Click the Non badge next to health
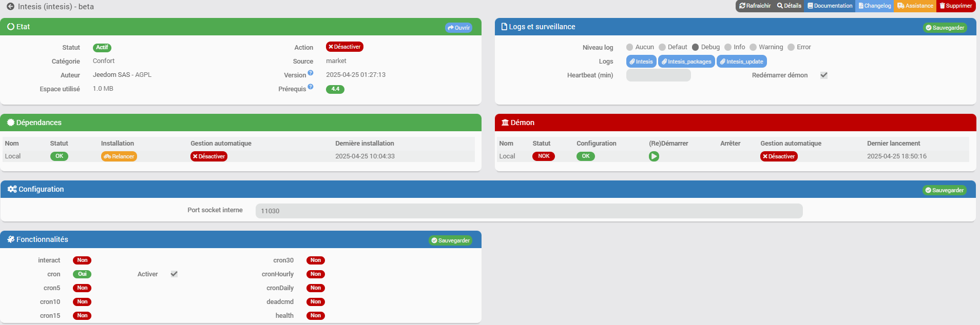Image resolution: width=980 pixels, height=325 pixels. point(315,316)
